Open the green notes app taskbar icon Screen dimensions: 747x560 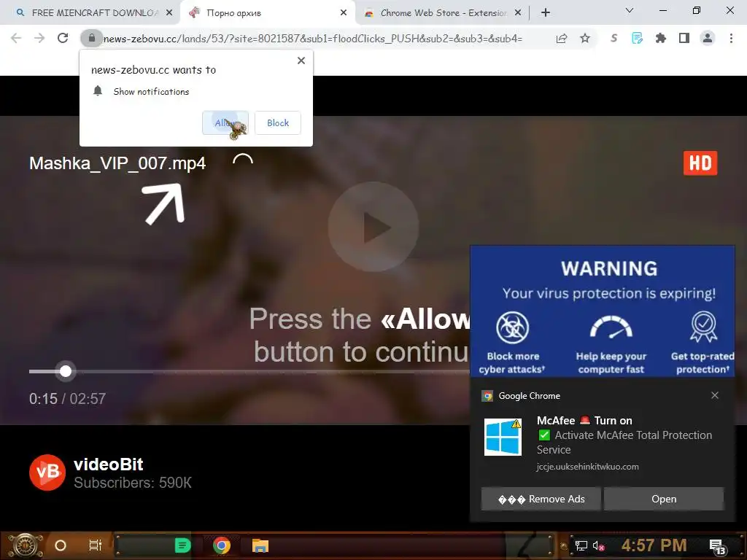[x=183, y=545]
